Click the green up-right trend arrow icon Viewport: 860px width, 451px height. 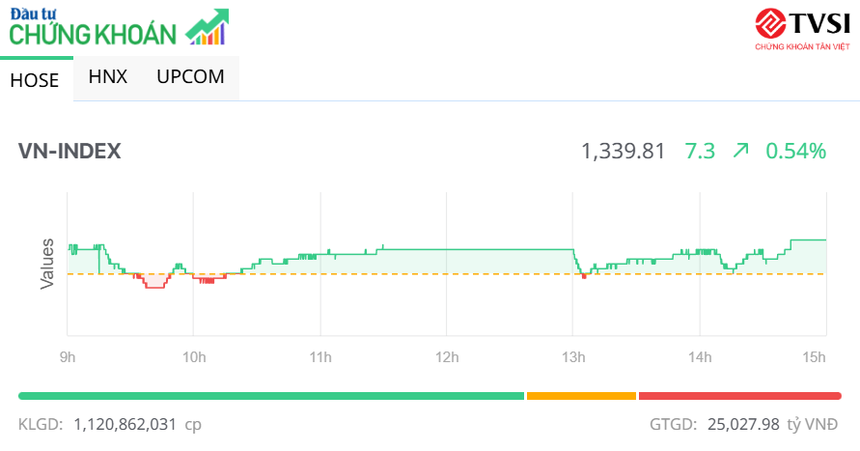tap(740, 151)
